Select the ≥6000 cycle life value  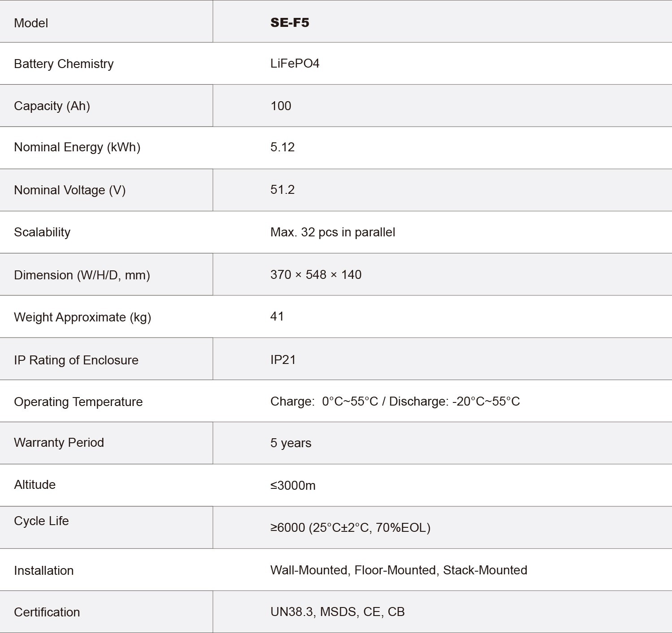pos(350,528)
